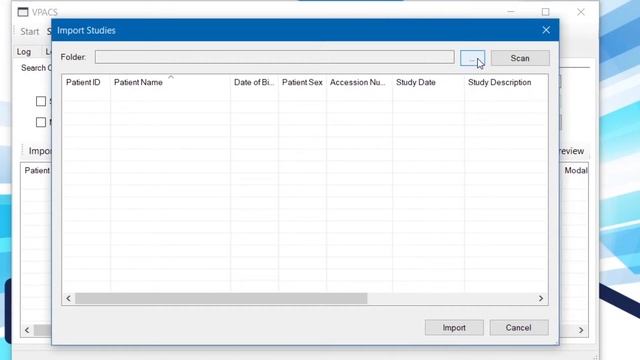Switch to the Log tab in VPACS
Screen dimensions: 640x360
tap(24, 52)
